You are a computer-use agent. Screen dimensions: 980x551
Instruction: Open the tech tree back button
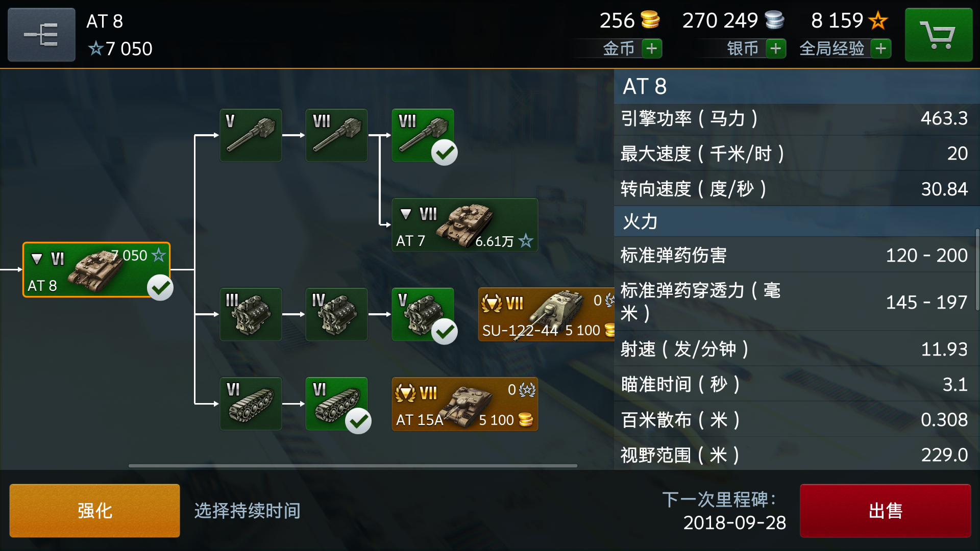click(41, 35)
